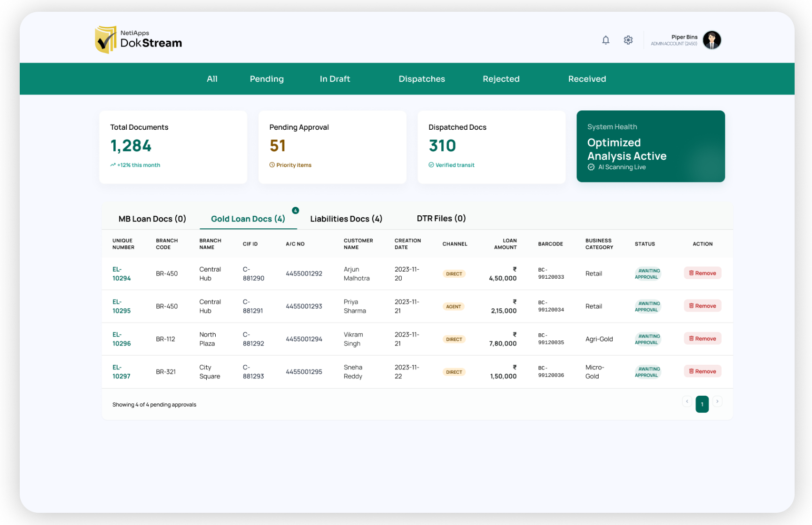Open the Dispatches section
This screenshot has width=812, height=525.
[422, 78]
